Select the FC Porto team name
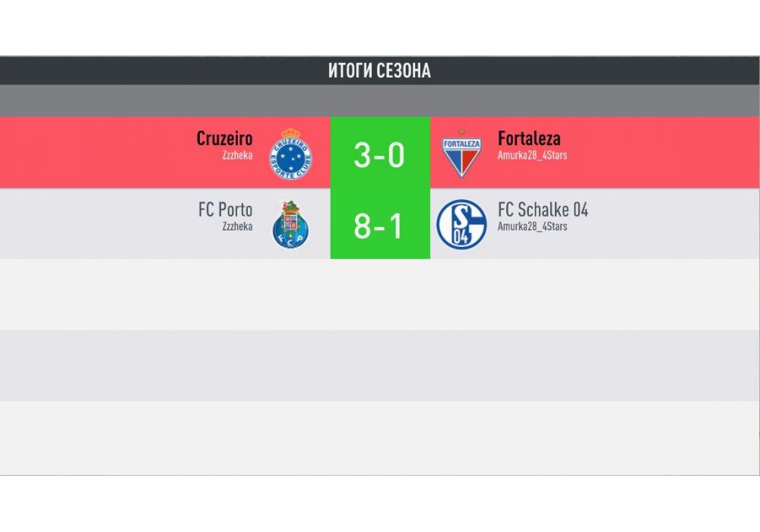 [225, 210]
